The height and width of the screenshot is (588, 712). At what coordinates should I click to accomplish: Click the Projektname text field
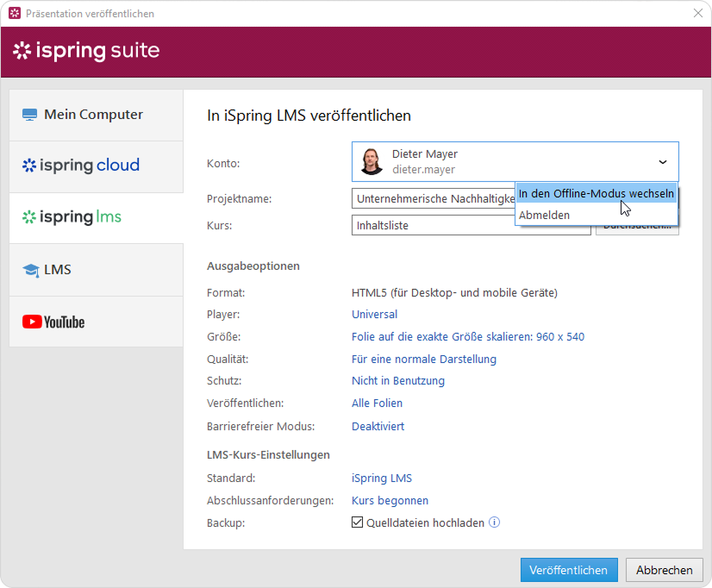(x=433, y=199)
